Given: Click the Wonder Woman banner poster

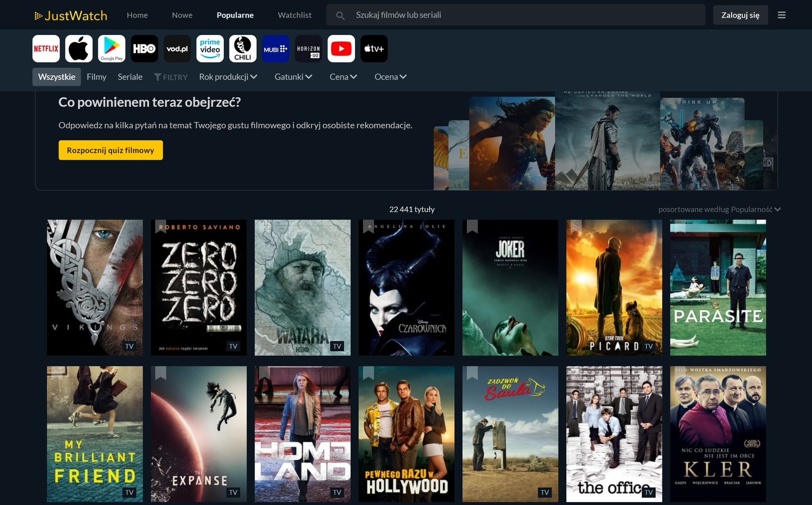Looking at the screenshot, I should pos(512,143).
